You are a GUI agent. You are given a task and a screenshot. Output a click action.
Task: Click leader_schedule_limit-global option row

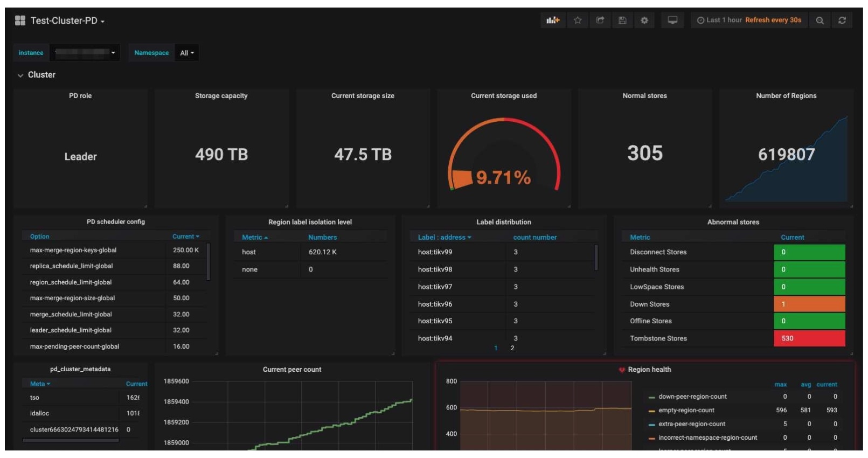114,330
